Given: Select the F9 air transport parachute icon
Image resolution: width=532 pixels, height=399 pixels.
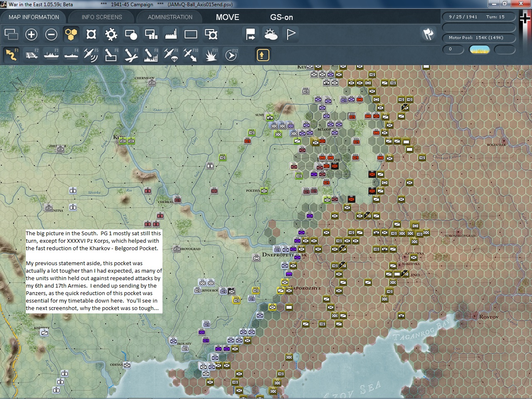Looking at the screenshot, I should point(171,54).
